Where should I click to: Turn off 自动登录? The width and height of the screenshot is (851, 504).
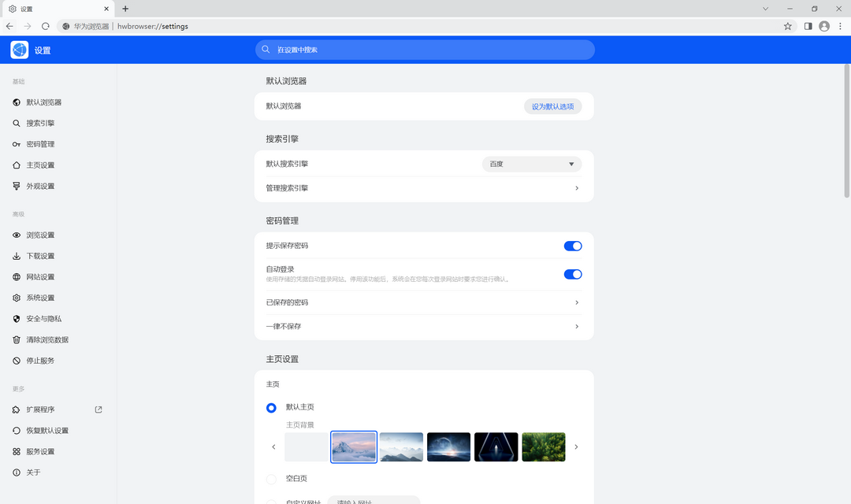573,274
